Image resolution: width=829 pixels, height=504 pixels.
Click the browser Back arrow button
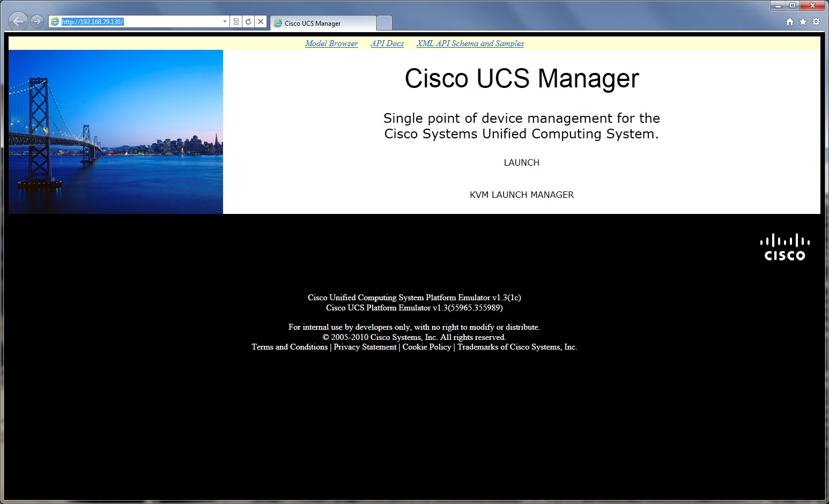coord(18,21)
